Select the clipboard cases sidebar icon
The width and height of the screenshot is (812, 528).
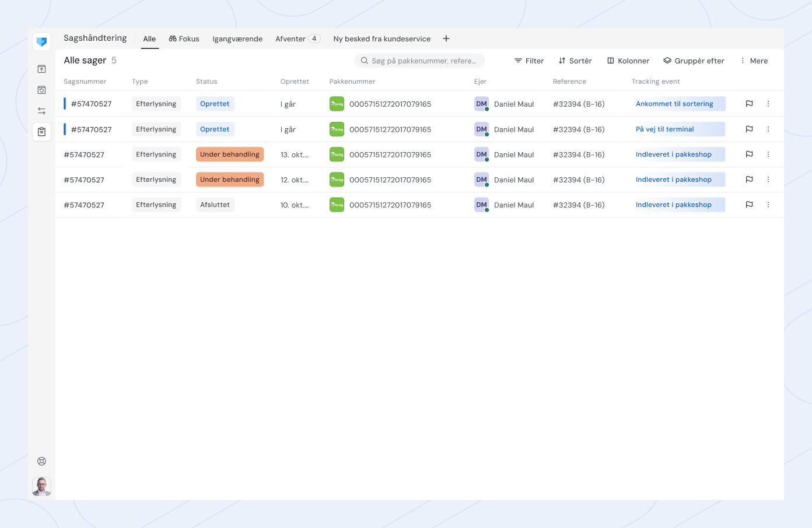coord(41,132)
